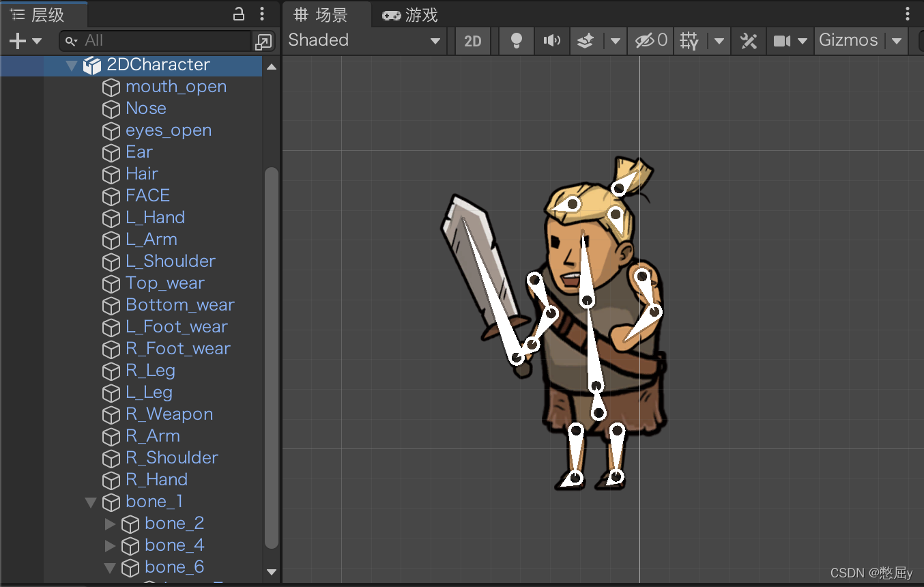Open the create object plus menu in Hierarchy

[15, 40]
